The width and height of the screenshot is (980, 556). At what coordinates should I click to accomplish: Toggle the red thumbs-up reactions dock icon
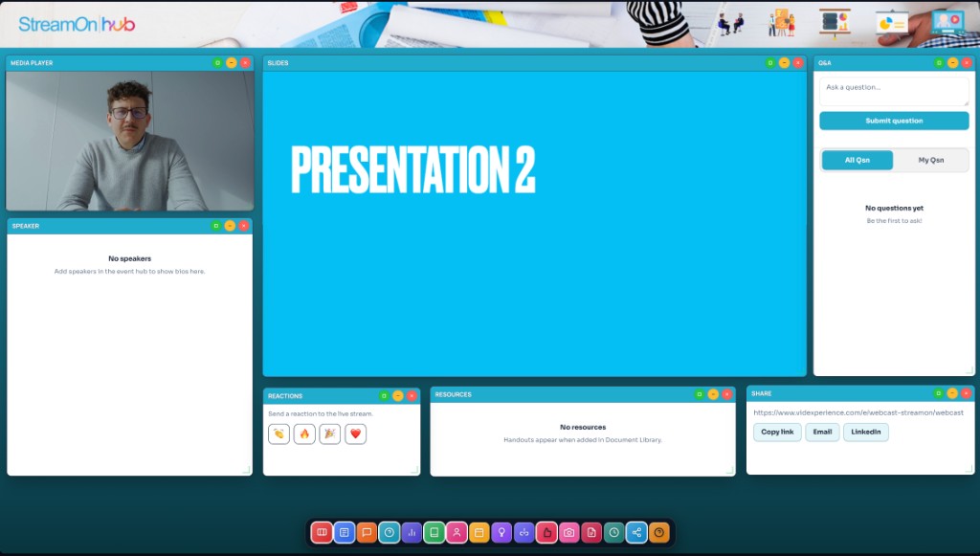(546, 532)
